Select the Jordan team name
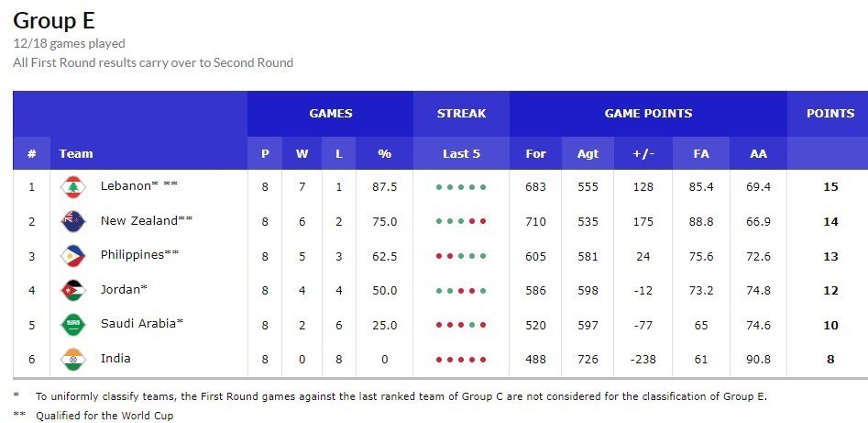This screenshot has width=868, height=423. coord(121,290)
